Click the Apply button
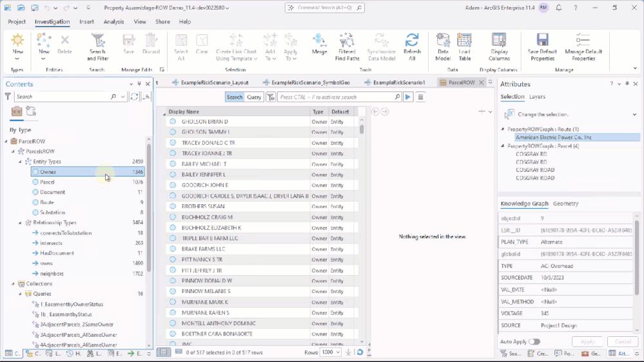Screen dimensions: 644x362 [587, 341]
